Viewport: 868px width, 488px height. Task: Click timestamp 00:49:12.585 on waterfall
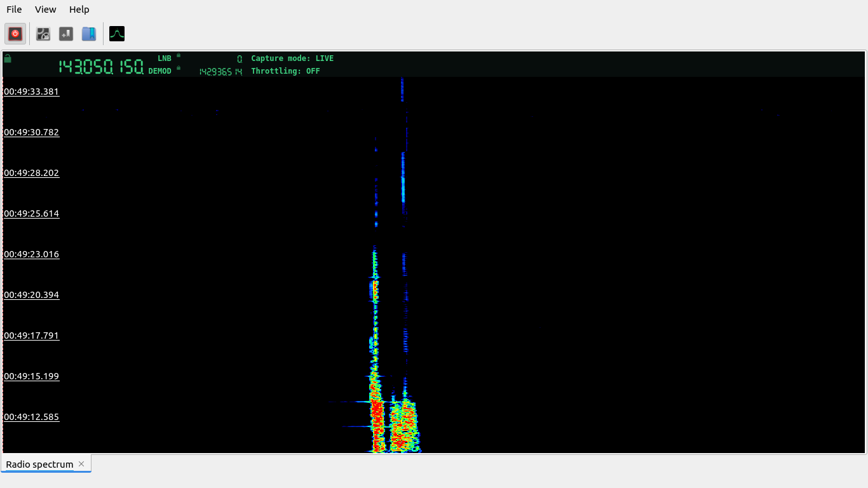pyautogui.click(x=31, y=417)
